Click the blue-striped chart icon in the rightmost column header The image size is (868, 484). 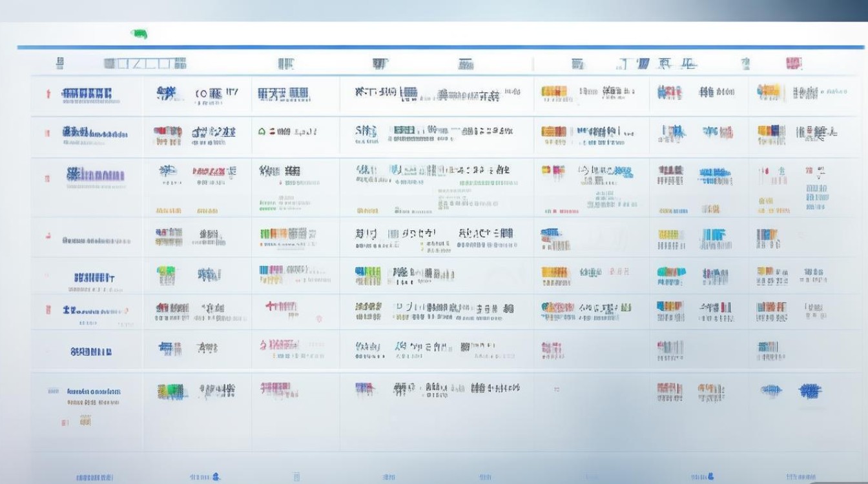[644, 62]
